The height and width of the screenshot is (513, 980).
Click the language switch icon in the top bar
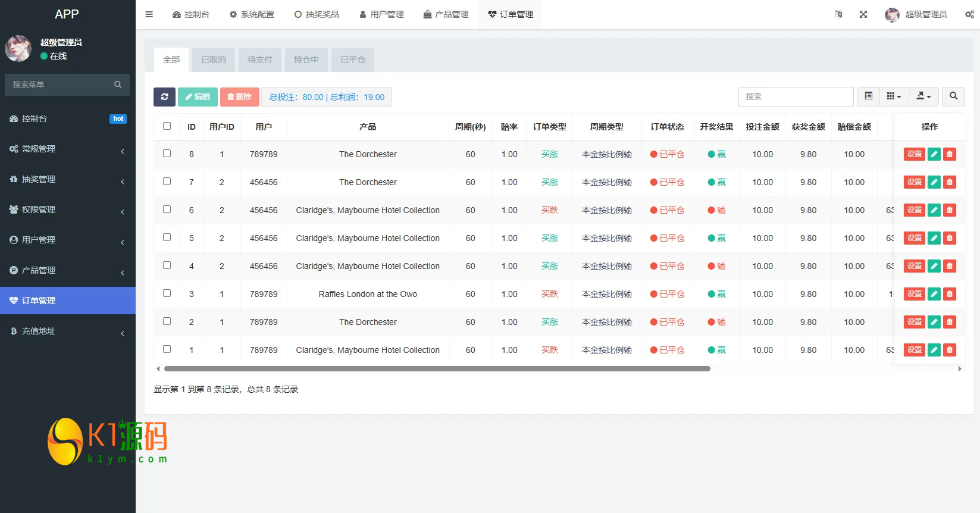pyautogui.click(x=838, y=14)
